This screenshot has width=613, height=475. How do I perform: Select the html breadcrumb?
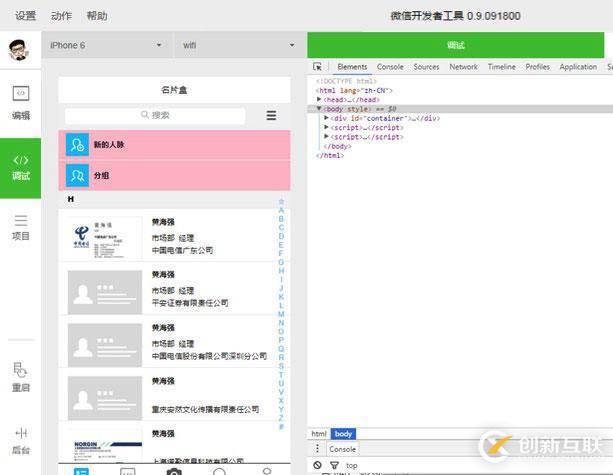pos(319,434)
